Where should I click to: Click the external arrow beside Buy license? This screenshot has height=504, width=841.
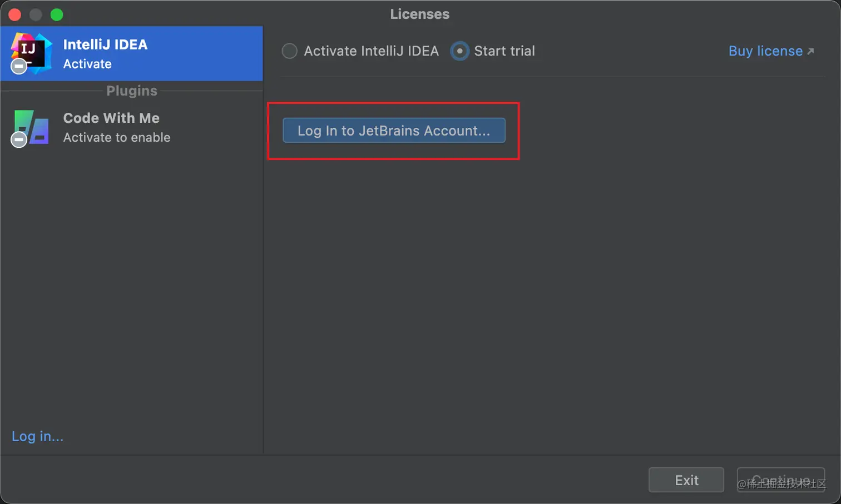click(x=810, y=51)
